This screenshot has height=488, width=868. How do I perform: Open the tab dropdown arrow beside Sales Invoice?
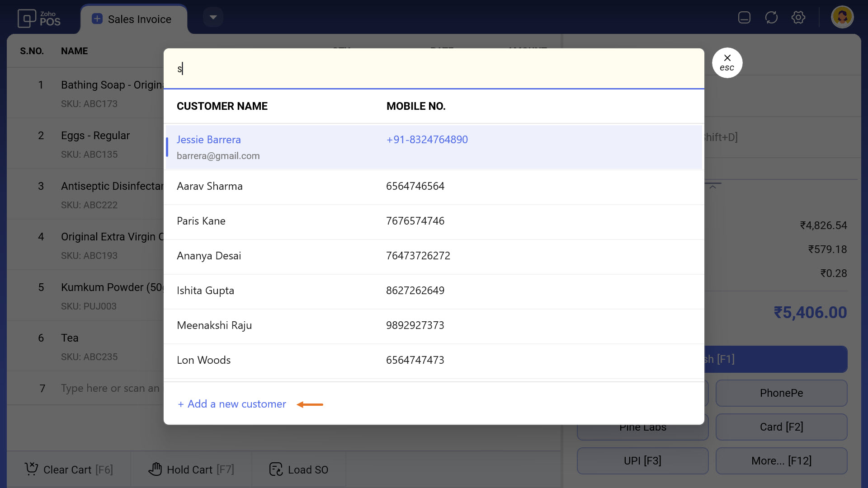click(213, 18)
